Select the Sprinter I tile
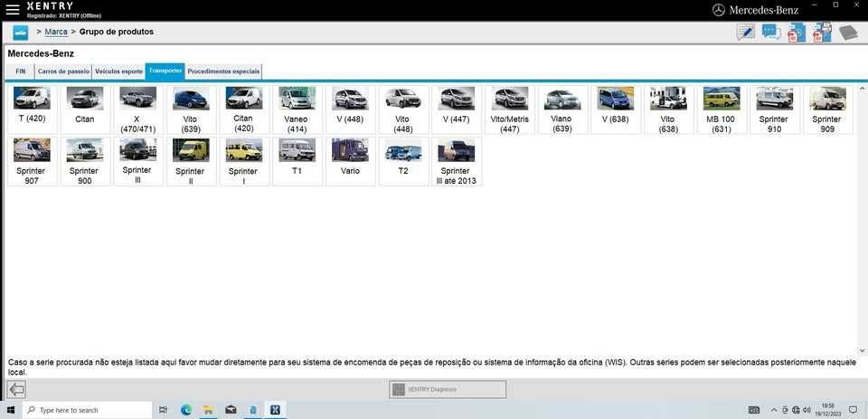This screenshot has width=868, height=419. click(243, 161)
